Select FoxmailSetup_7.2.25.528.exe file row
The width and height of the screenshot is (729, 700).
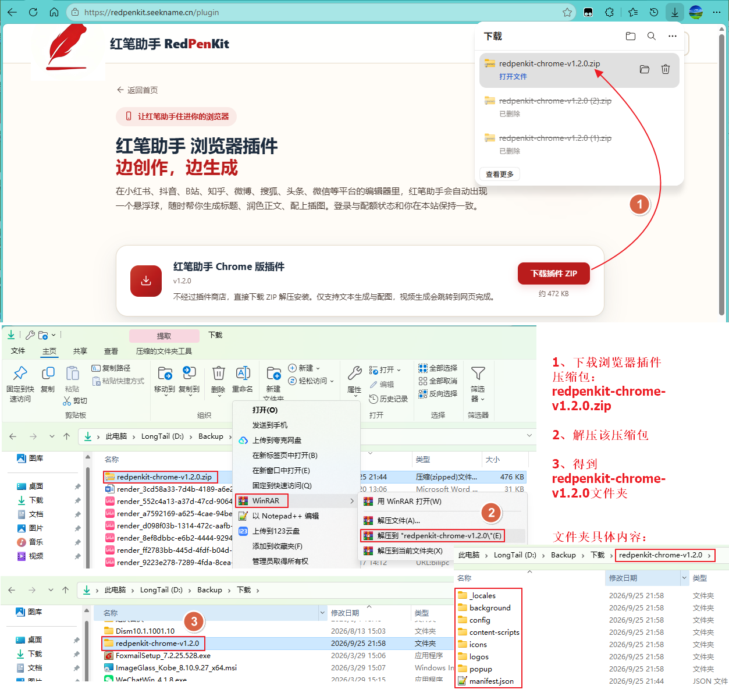[x=157, y=656]
